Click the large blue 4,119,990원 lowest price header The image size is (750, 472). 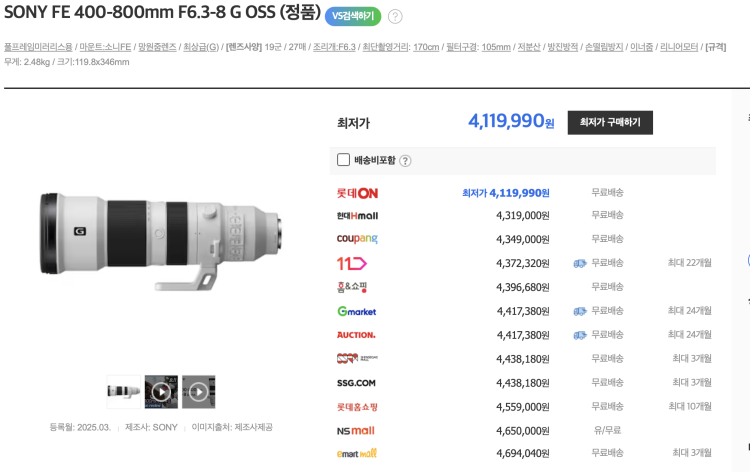[x=511, y=121]
